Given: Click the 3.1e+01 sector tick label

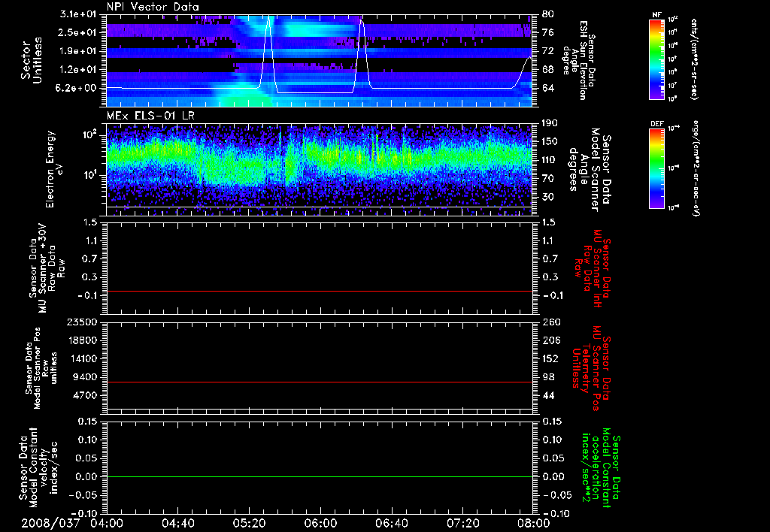Looking at the screenshot, I should (78, 14).
